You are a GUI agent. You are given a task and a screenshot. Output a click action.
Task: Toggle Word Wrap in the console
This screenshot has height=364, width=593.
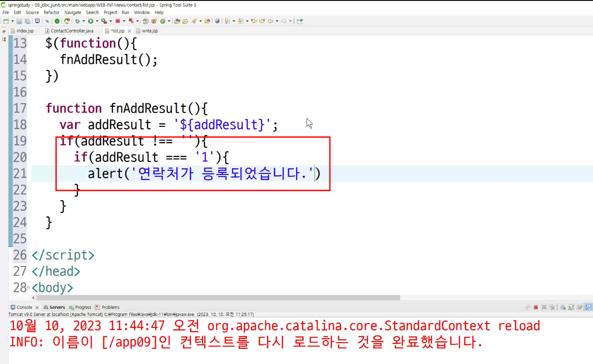click(580, 307)
